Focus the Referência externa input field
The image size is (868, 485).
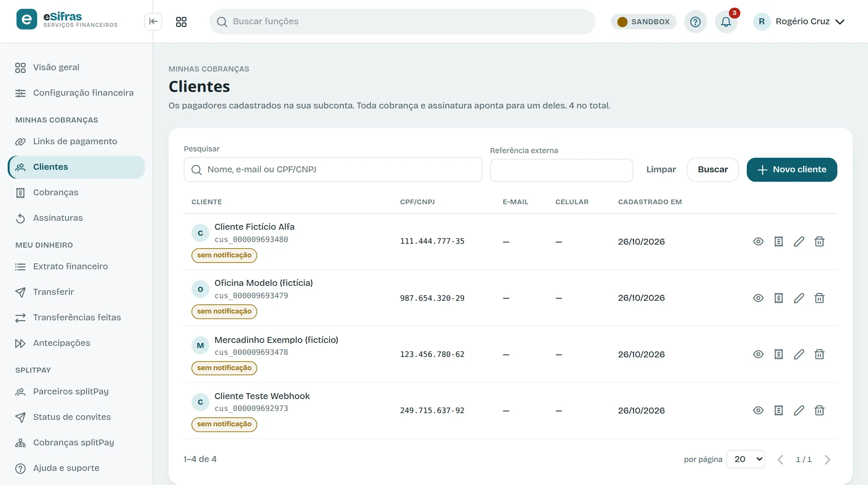(x=562, y=171)
